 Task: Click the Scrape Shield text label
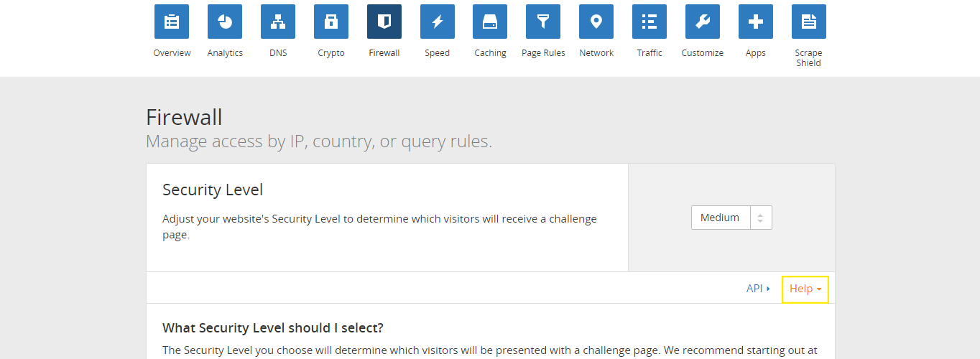(x=808, y=58)
